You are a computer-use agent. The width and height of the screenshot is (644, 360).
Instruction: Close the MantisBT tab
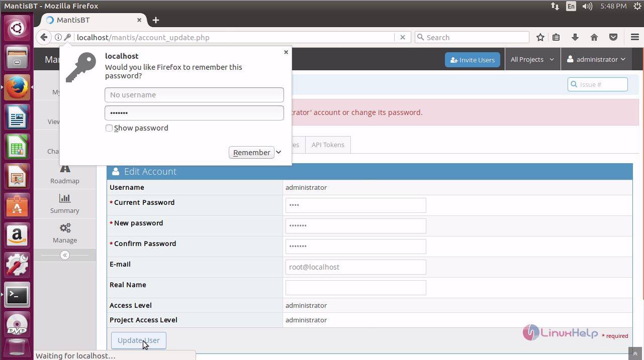(x=139, y=20)
